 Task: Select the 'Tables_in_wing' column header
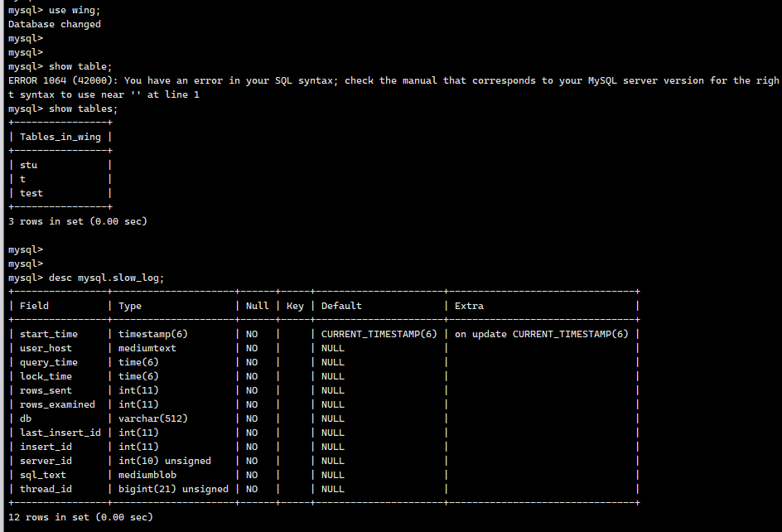pos(60,137)
